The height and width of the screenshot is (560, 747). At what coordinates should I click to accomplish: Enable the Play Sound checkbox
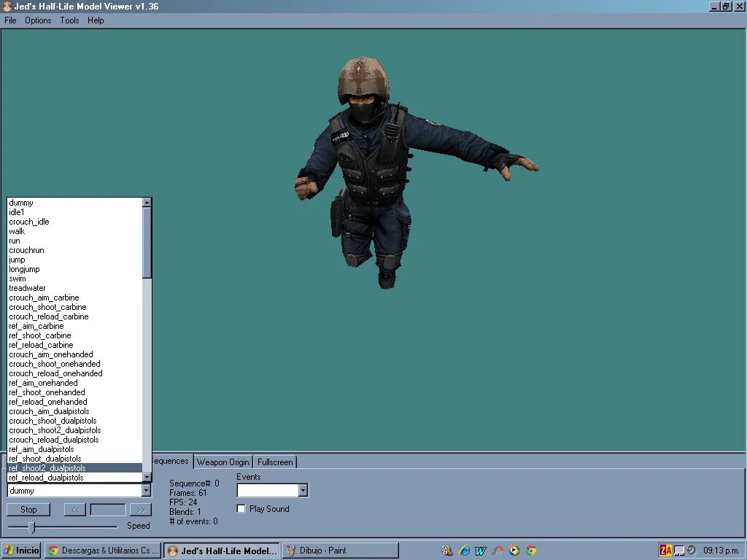(241, 508)
